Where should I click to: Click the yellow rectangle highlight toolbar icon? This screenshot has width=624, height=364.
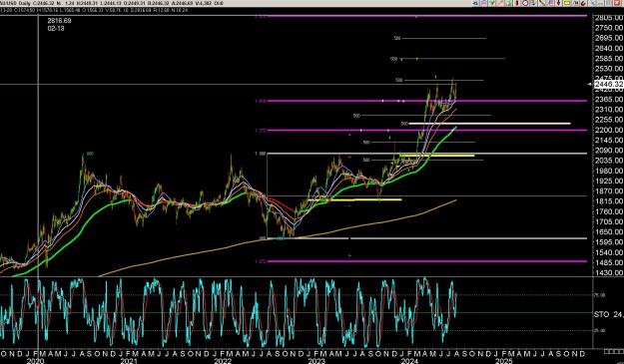coord(567,3)
